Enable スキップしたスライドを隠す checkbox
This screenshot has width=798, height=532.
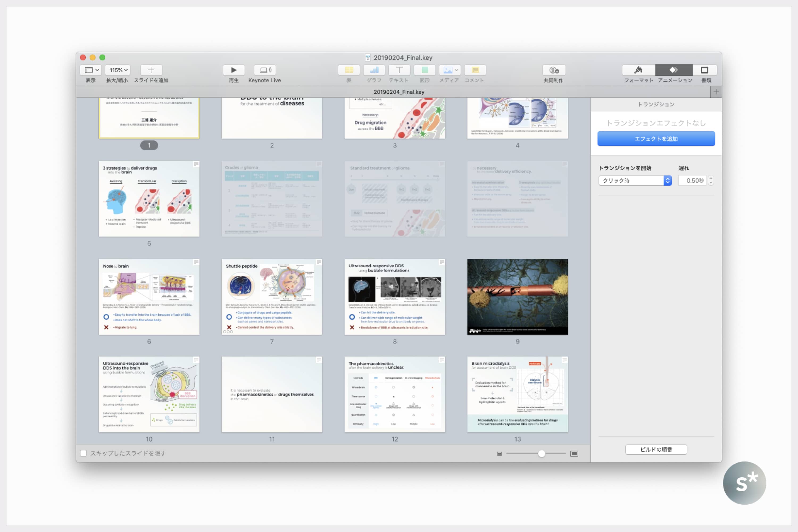point(84,453)
